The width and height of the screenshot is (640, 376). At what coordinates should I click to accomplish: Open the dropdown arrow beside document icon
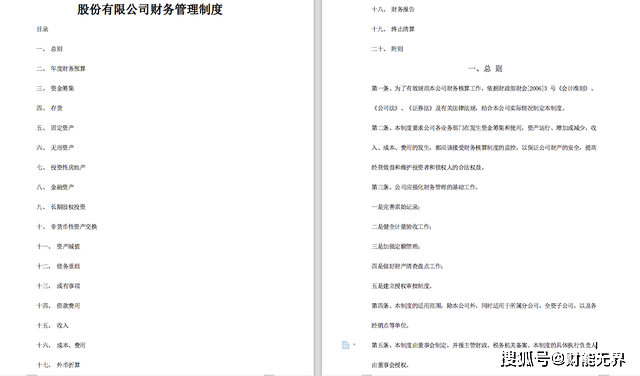[x=354, y=345]
